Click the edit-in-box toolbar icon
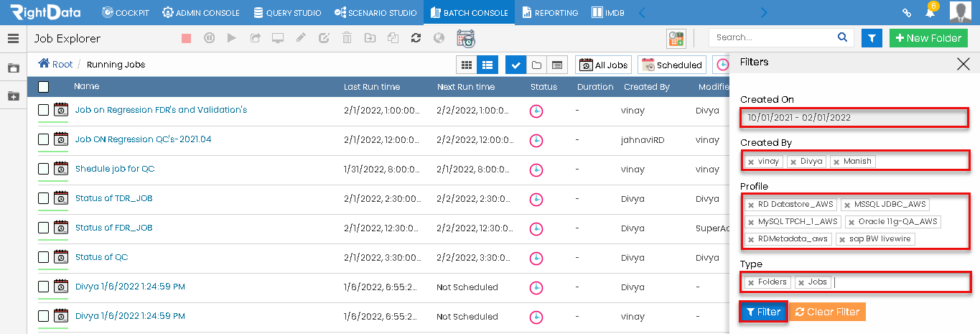 click(x=324, y=38)
